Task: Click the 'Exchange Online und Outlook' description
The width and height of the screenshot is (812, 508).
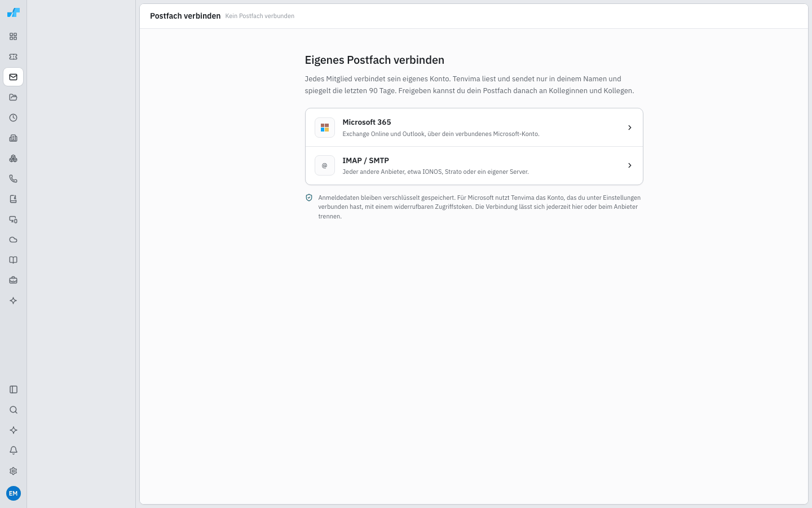Action: click(x=441, y=134)
